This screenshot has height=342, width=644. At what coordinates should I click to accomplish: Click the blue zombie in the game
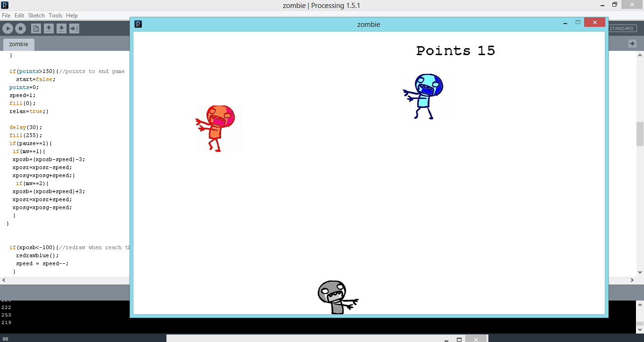pos(423,96)
